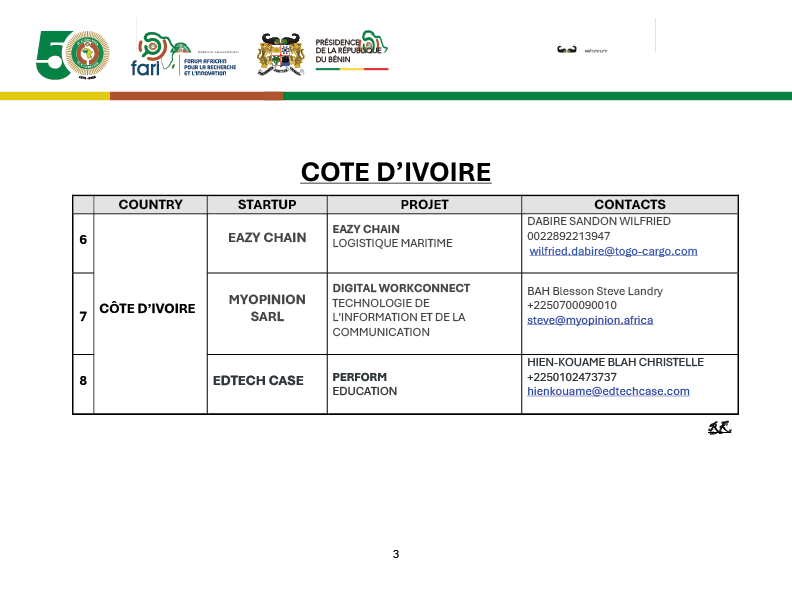The image size is (792, 612).
Task: Select the COTE D'IVOIRE page heading
Action: 395,172
